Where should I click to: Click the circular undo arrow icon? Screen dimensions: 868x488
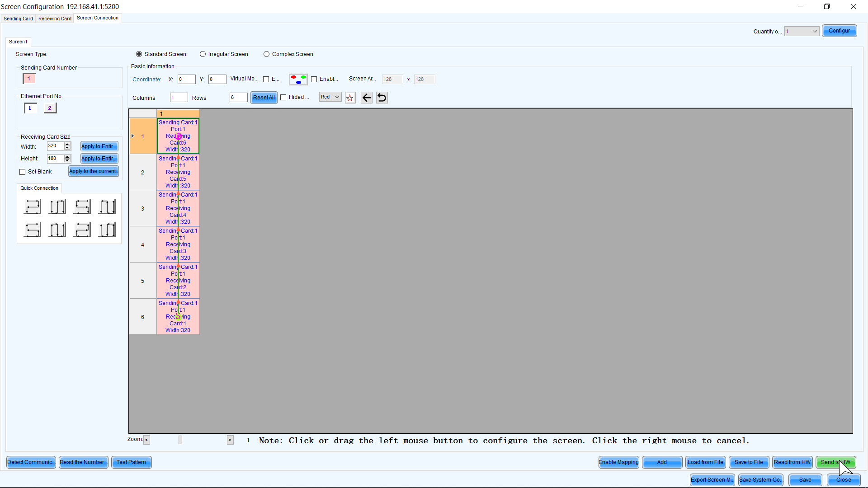382,98
